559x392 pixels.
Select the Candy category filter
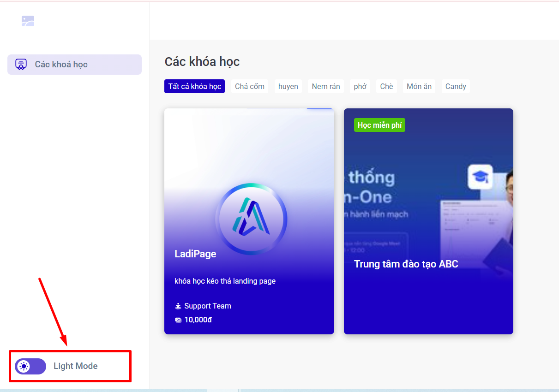[456, 86]
